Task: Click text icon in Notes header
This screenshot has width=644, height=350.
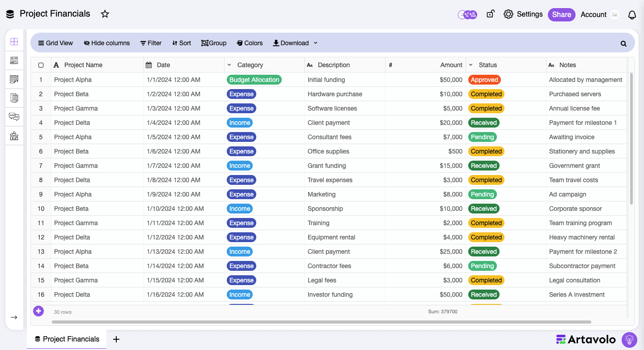Action: point(551,65)
